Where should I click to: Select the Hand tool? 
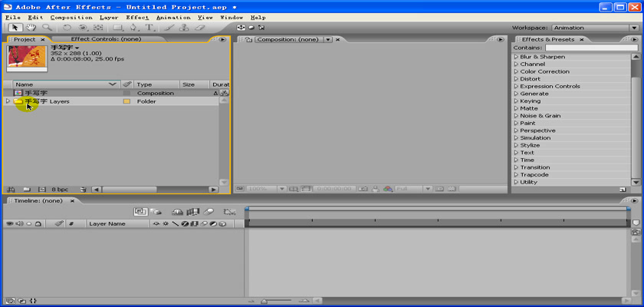pyautogui.click(x=31, y=28)
